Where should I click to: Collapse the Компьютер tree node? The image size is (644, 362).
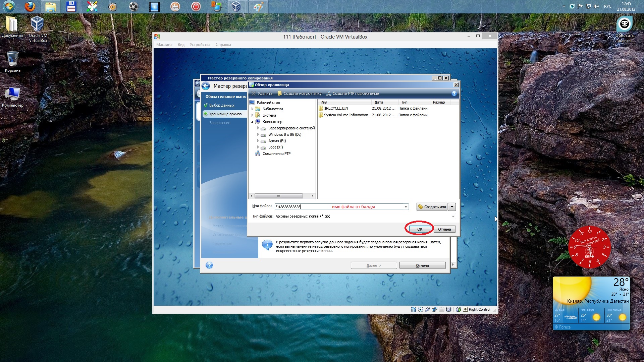point(252,122)
